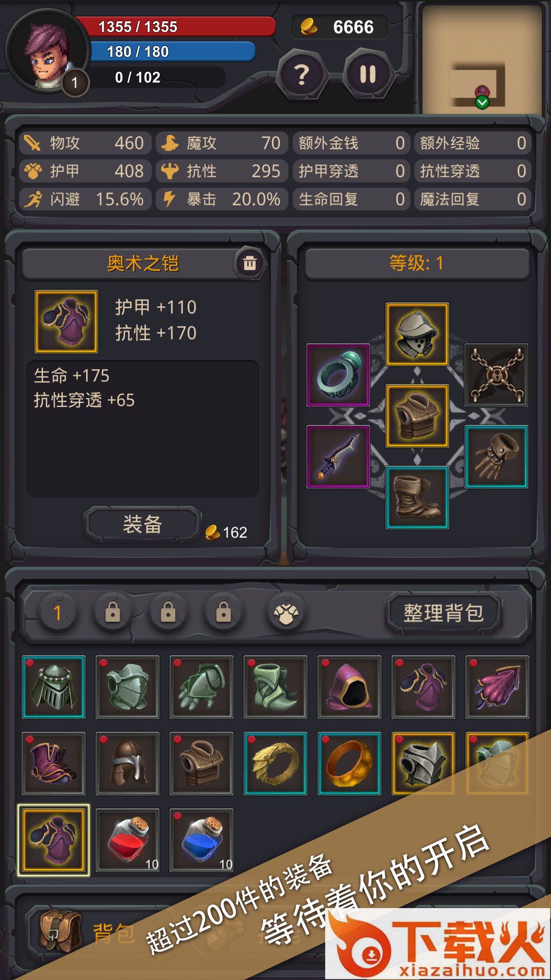Screen dimensions: 551x980
Task: Select the equipped leather gloves slot
Action: (x=496, y=457)
